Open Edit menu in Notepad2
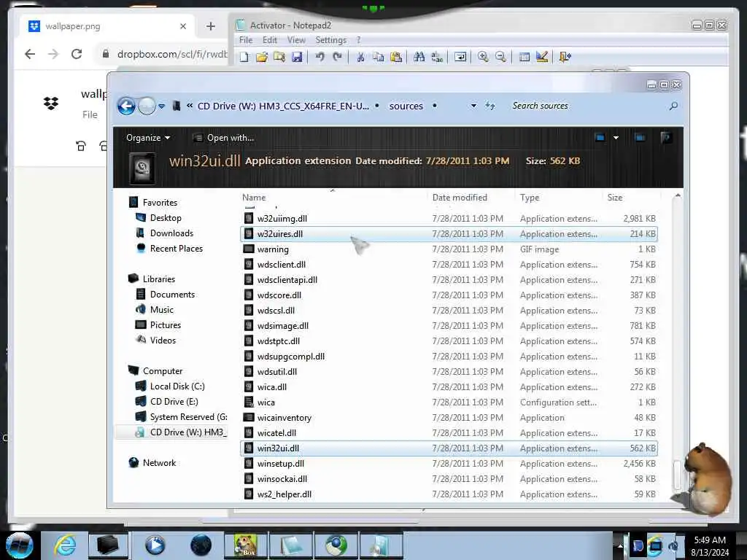The image size is (747, 560). pyautogui.click(x=270, y=40)
